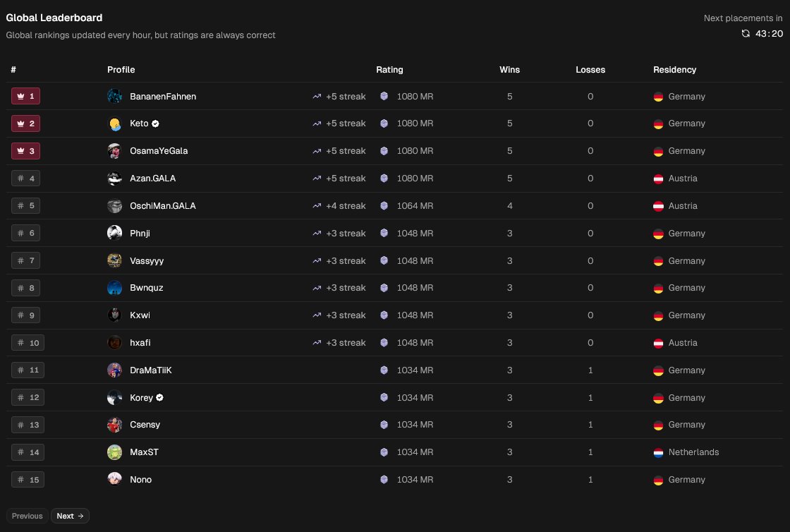Click Korey's profile avatar
The width and height of the screenshot is (790, 532).
[114, 397]
